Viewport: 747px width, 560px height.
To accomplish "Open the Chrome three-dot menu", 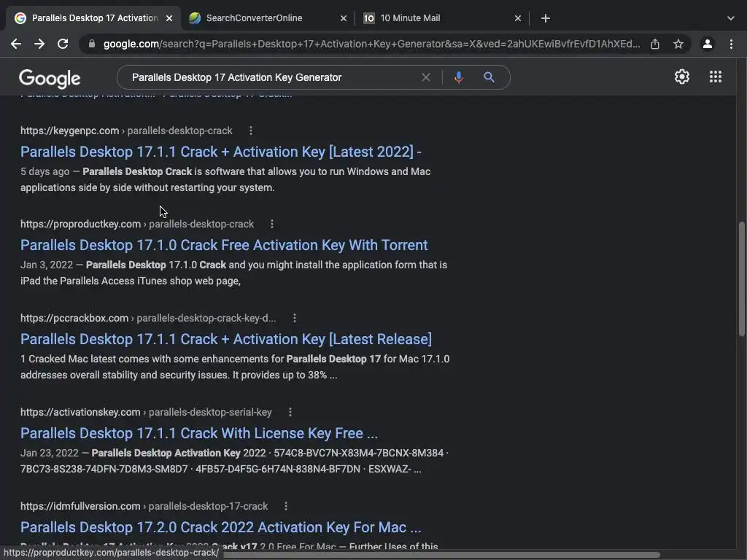I will click(x=731, y=44).
